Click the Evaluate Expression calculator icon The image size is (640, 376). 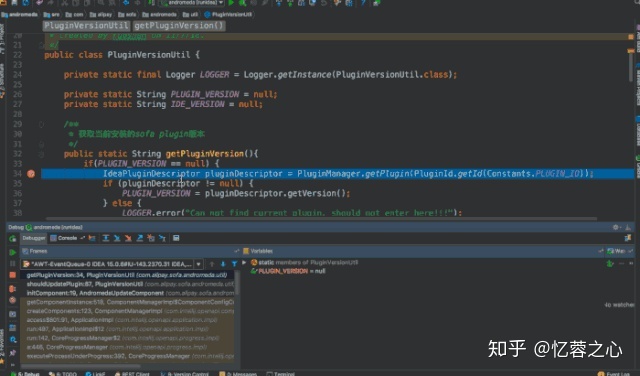tap(176, 238)
